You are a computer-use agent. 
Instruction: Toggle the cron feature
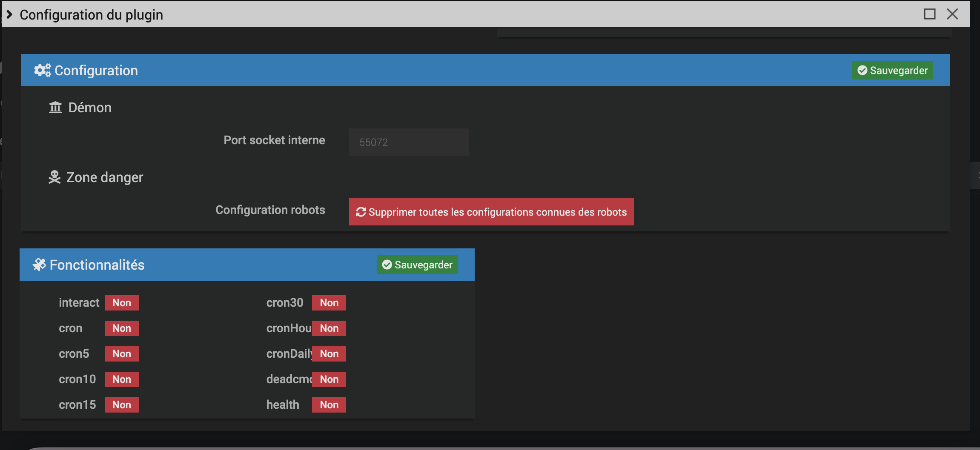[122, 328]
